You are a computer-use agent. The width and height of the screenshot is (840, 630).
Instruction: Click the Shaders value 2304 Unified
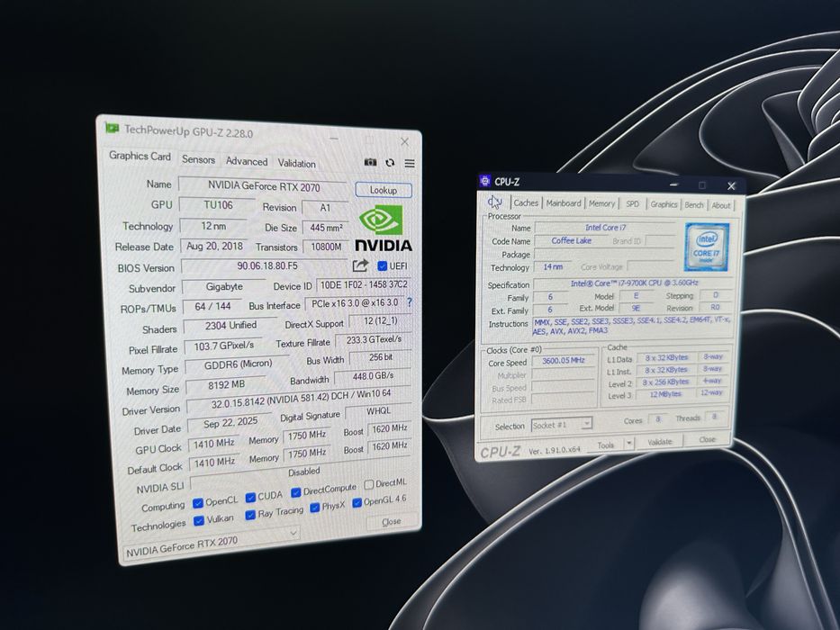[x=230, y=325]
